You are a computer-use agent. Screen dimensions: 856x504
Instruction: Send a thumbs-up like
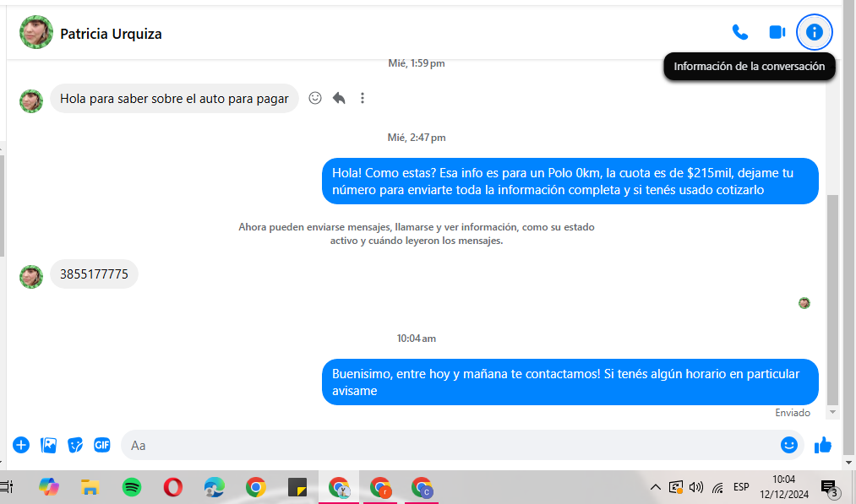tap(823, 445)
